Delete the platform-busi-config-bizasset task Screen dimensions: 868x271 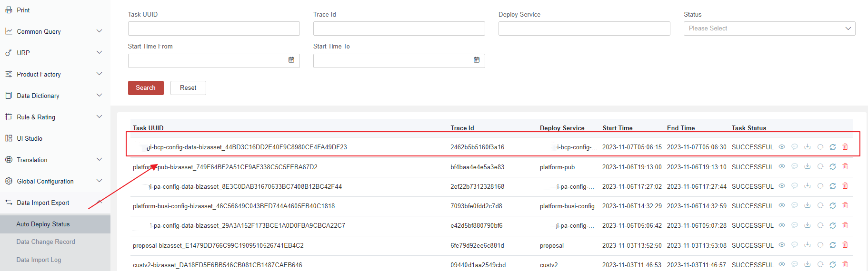pyautogui.click(x=845, y=205)
